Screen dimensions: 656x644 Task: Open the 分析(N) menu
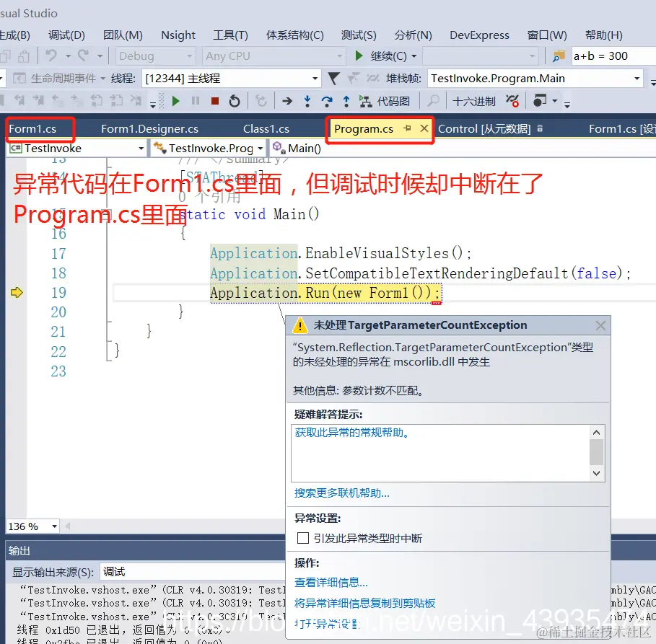tap(413, 35)
